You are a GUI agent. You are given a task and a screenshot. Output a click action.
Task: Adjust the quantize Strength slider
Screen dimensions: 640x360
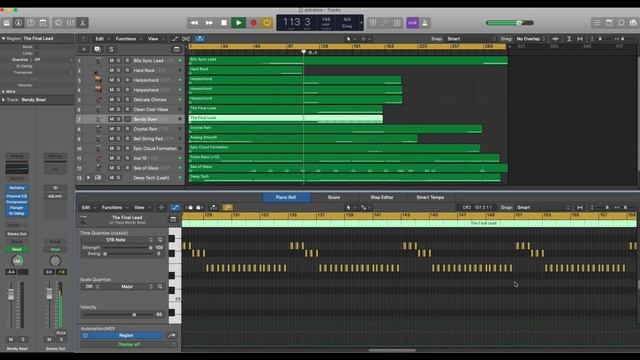coord(127,248)
